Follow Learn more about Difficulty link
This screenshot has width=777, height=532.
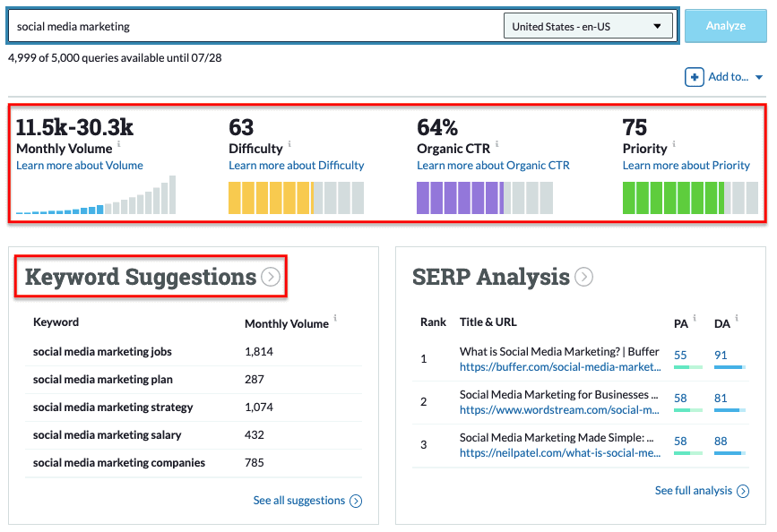coord(296,166)
